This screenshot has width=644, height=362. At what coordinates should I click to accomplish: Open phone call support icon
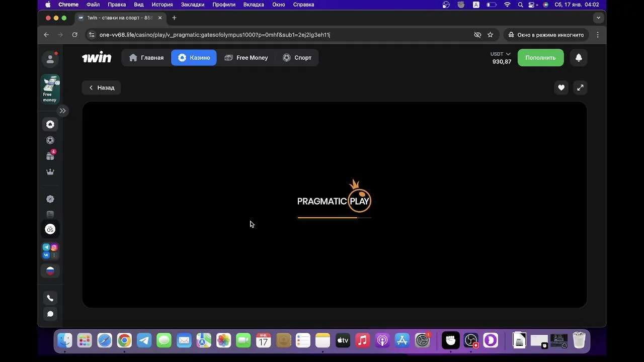50,298
